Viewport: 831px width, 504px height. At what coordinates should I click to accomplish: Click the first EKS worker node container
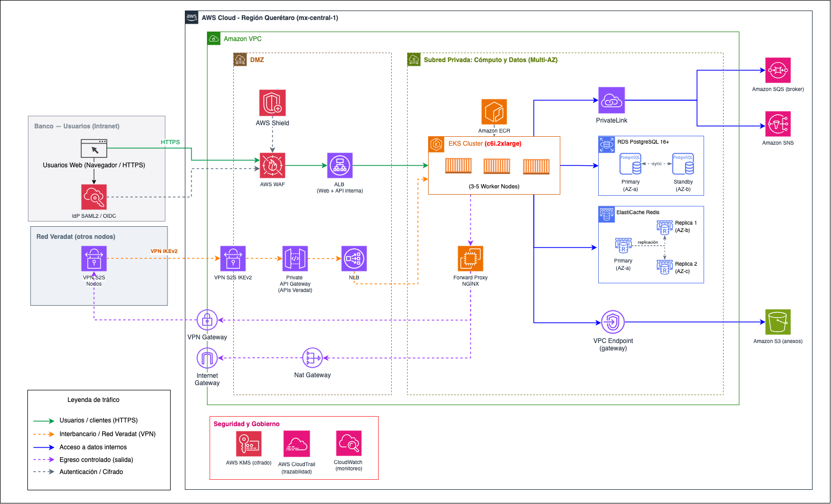pos(458,166)
